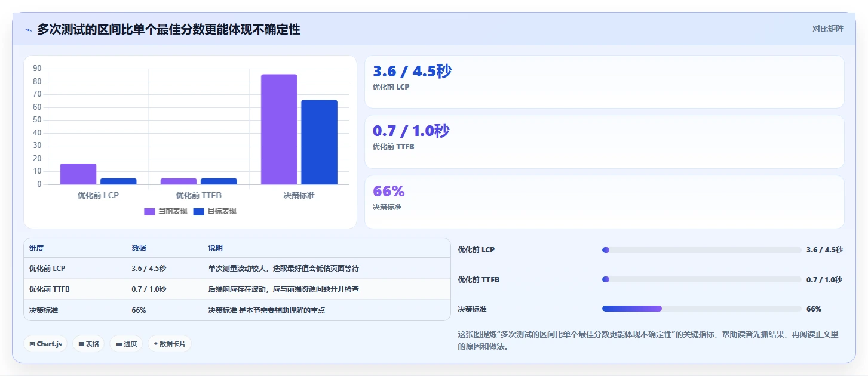Click the lightning icon beside the title
The width and height of the screenshot is (868, 376).
(x=28, y=30)
